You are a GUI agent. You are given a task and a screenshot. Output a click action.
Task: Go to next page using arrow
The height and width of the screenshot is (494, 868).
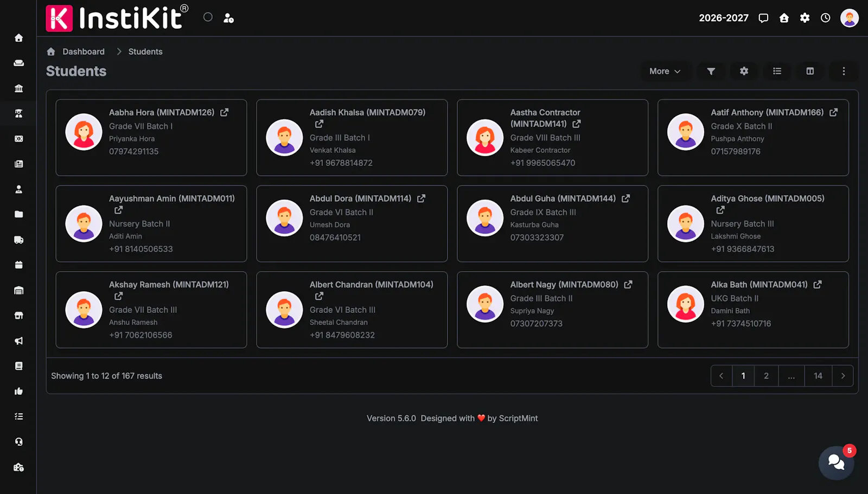click(843, 376)
